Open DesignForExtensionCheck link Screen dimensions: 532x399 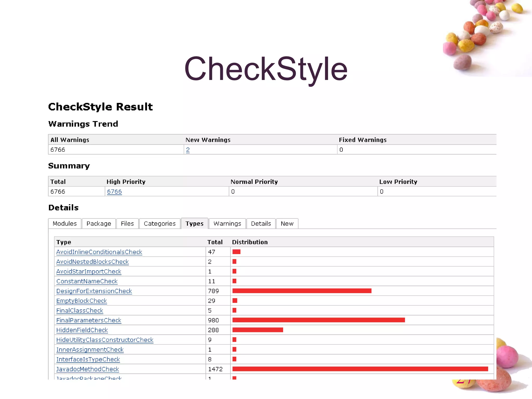94,291
